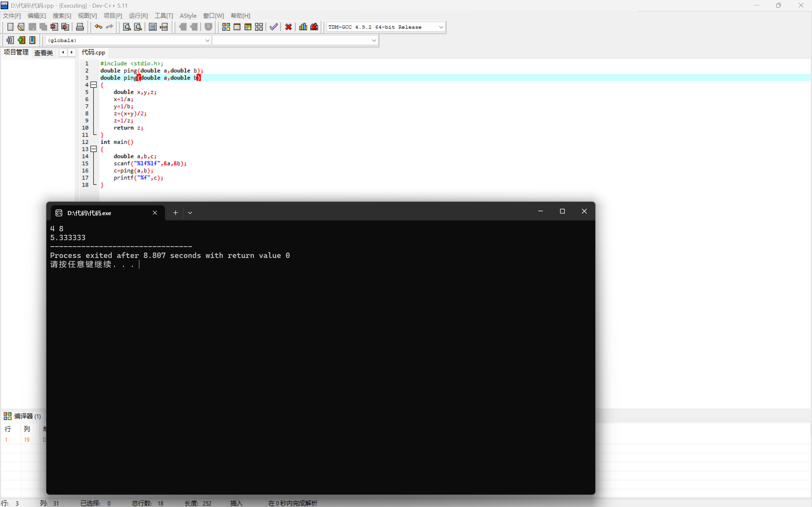Click the Compile & Run icon
812x507 pixels.
tap(248, 27)
